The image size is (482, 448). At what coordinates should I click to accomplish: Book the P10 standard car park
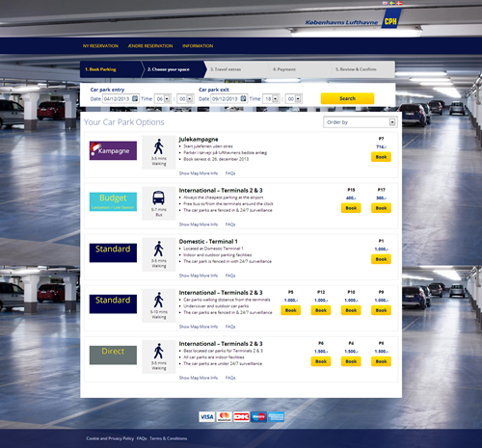(x=351, y=310)
